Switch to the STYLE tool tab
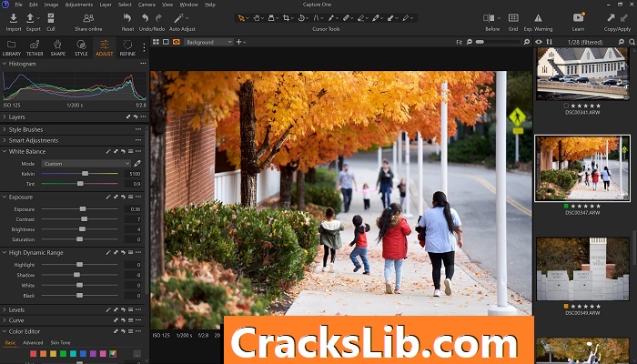 [81, 47]
